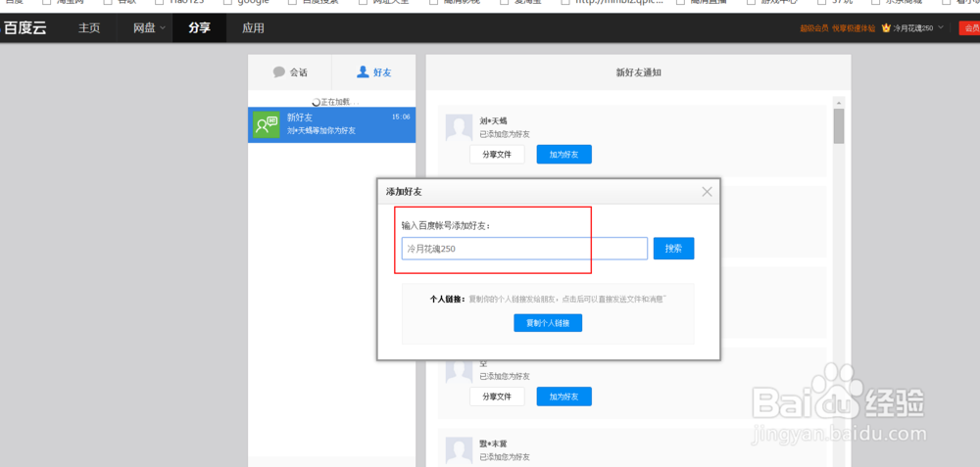
Task: Click the 好友 person icon
Action: click(x=363, y=71)
